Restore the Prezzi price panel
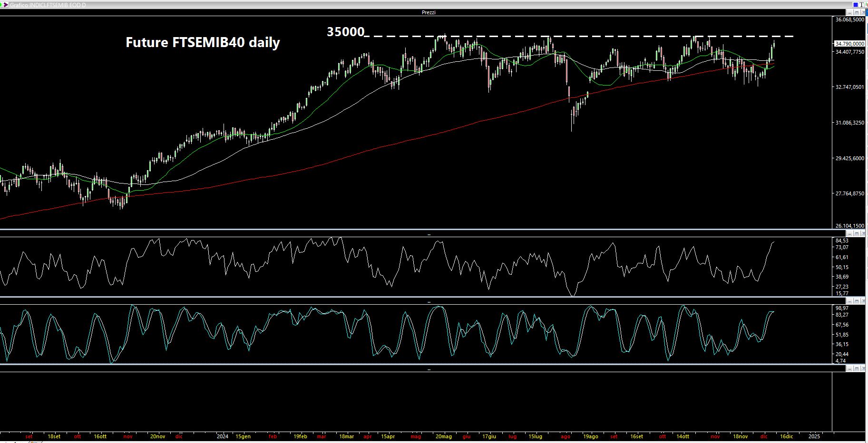The width and height of the screenshot is (868, 443). [857, 12]
